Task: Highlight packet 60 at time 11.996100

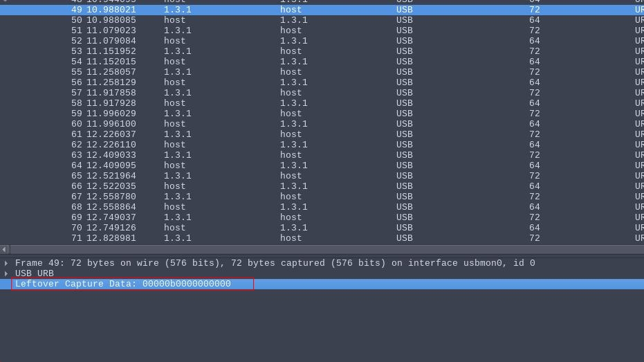Action: click(277, 124)
